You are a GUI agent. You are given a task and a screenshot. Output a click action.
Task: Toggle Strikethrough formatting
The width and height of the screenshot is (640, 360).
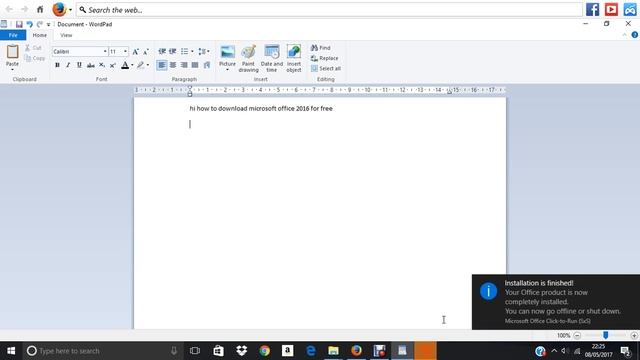coord(91,65)
